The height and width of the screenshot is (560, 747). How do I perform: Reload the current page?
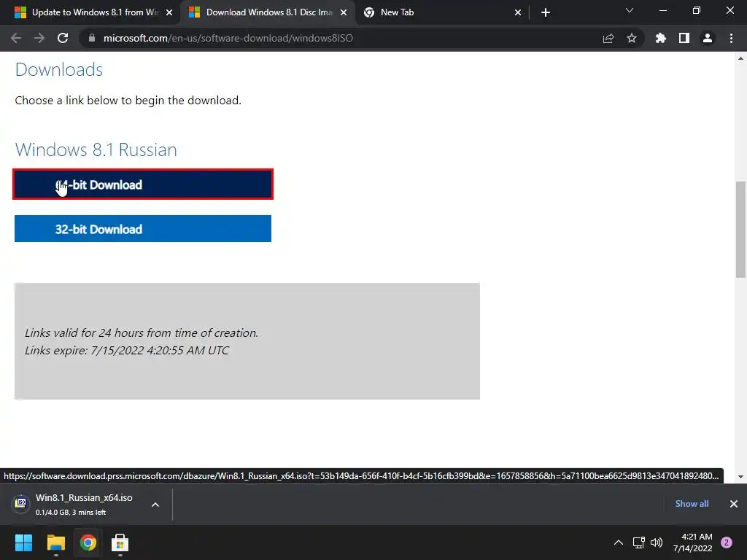point(63,38)
